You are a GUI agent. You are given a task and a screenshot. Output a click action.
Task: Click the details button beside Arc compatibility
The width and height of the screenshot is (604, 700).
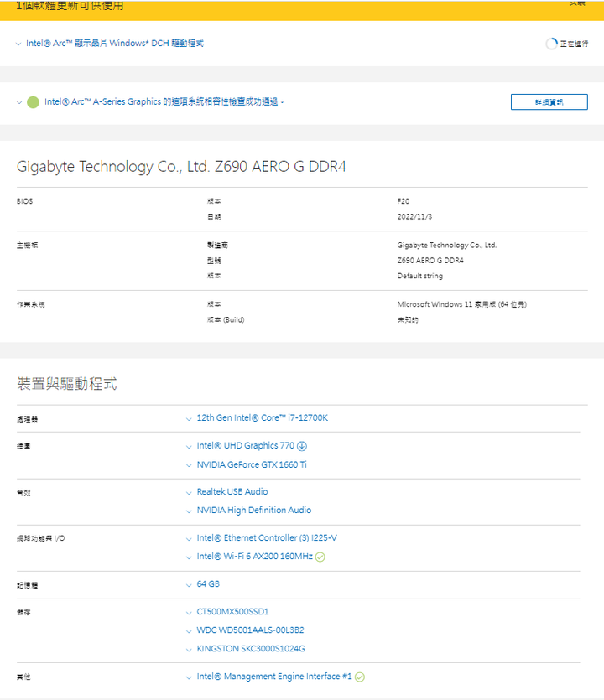[x=549, y=101]
